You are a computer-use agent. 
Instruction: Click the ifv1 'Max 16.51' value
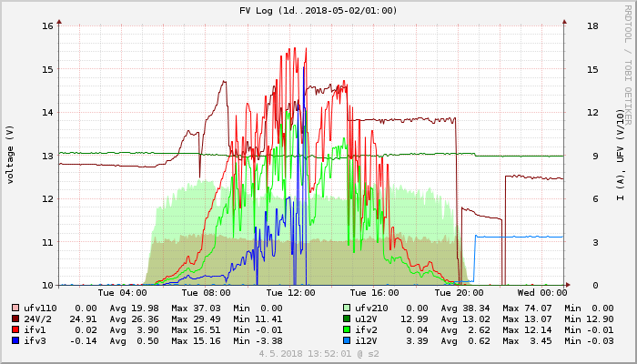(x=196, y=330)
